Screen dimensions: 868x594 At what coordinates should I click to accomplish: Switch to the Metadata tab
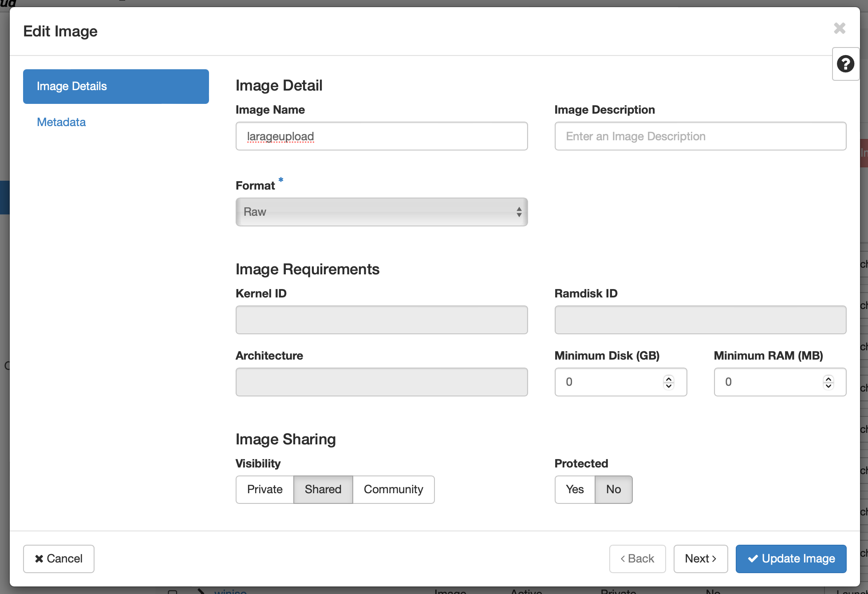pyautogui.click(x=61, y=122)
